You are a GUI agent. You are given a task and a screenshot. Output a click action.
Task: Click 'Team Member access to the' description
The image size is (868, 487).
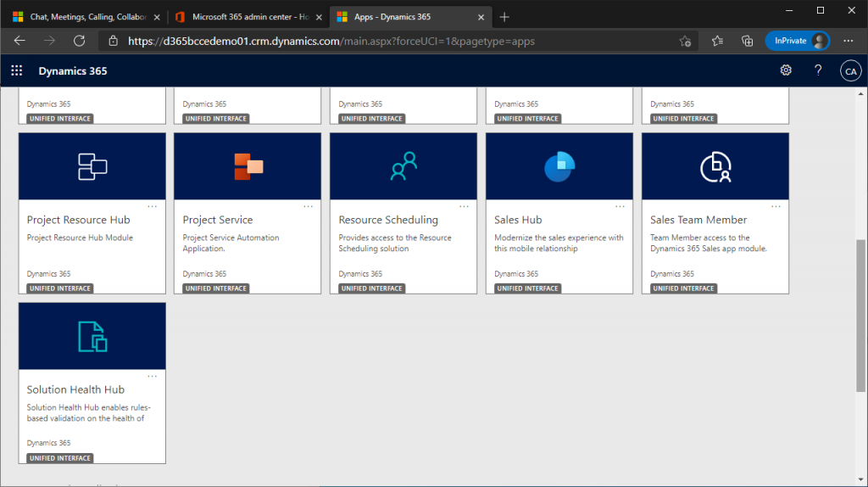[699, 238]
